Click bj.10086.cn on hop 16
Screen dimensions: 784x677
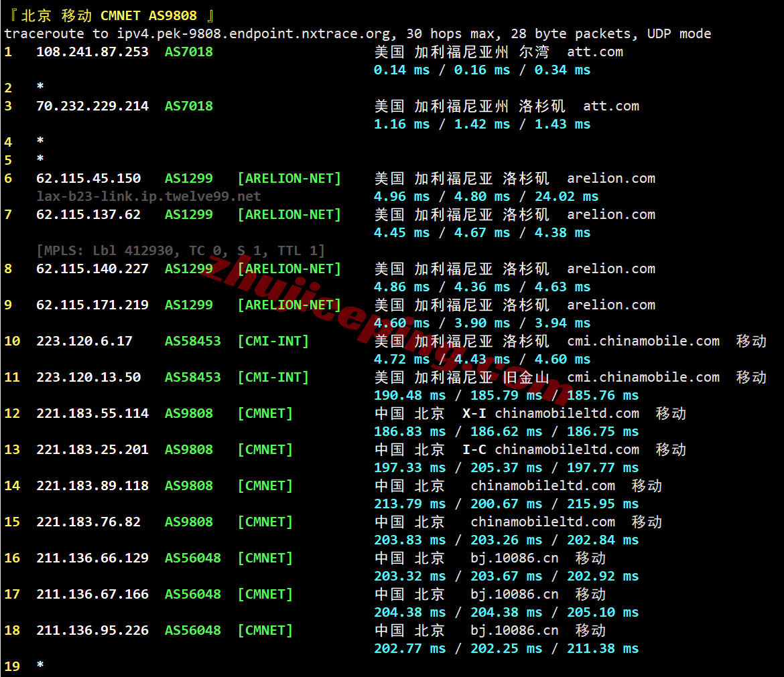(515, 558)
